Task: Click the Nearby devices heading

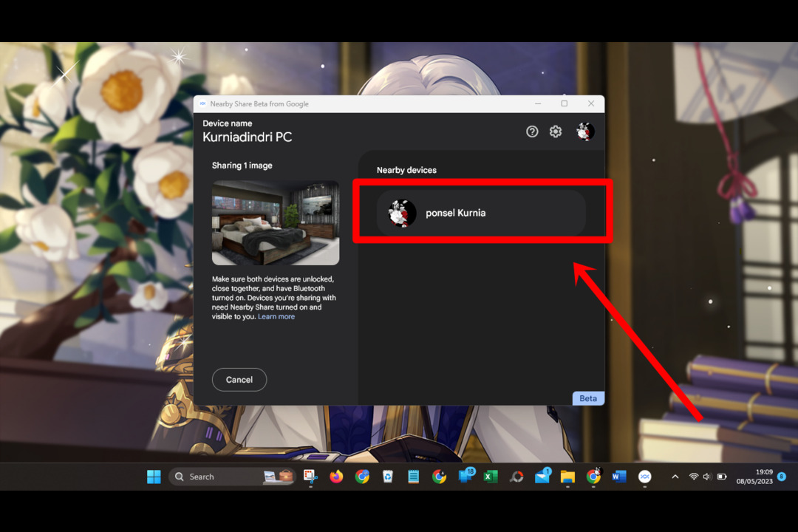Action: 406,170
